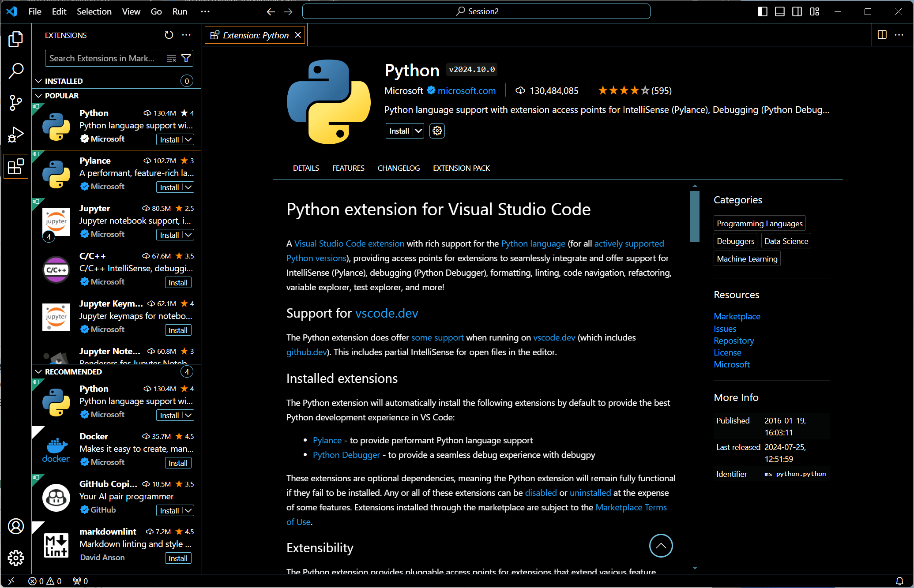Collapse the POPULAR extensions section
This screenshot has height=588, width=914.
point(39,96)
